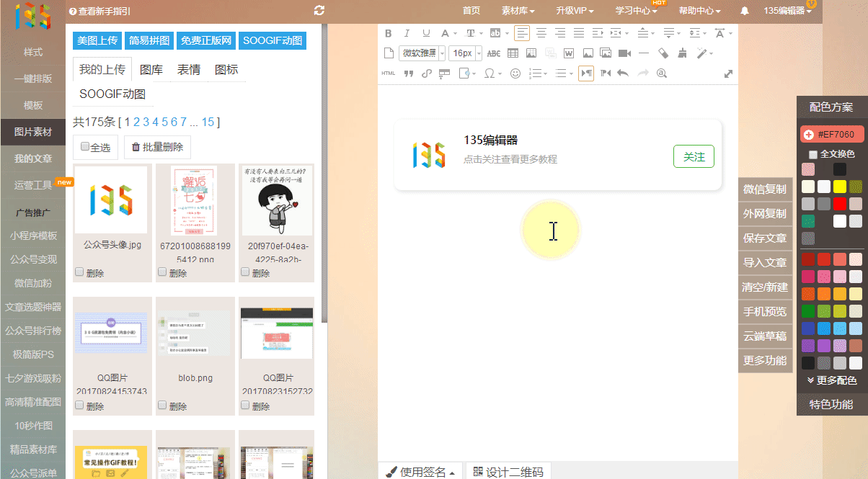Click the insert video camera icon

(625, 53)
